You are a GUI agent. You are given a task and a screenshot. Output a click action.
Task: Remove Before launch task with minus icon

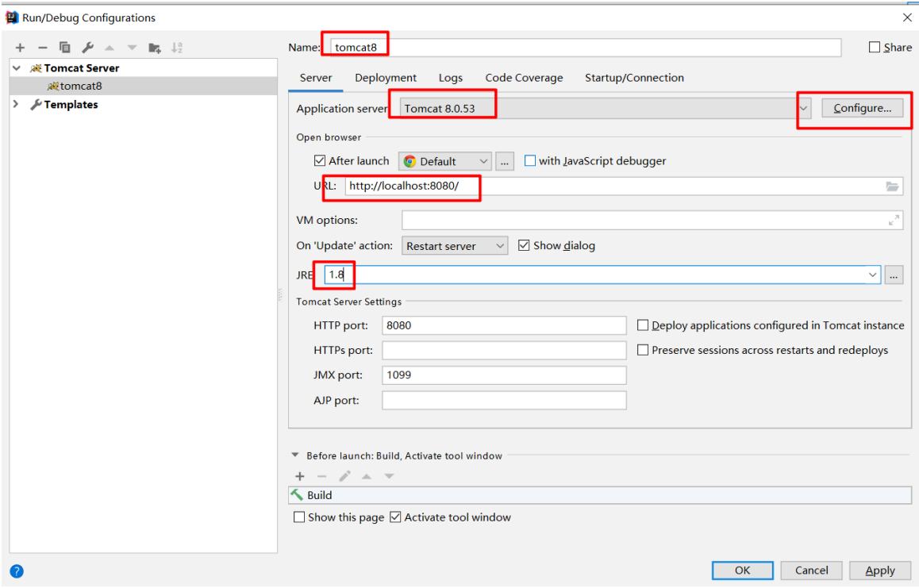click(321, 476)
